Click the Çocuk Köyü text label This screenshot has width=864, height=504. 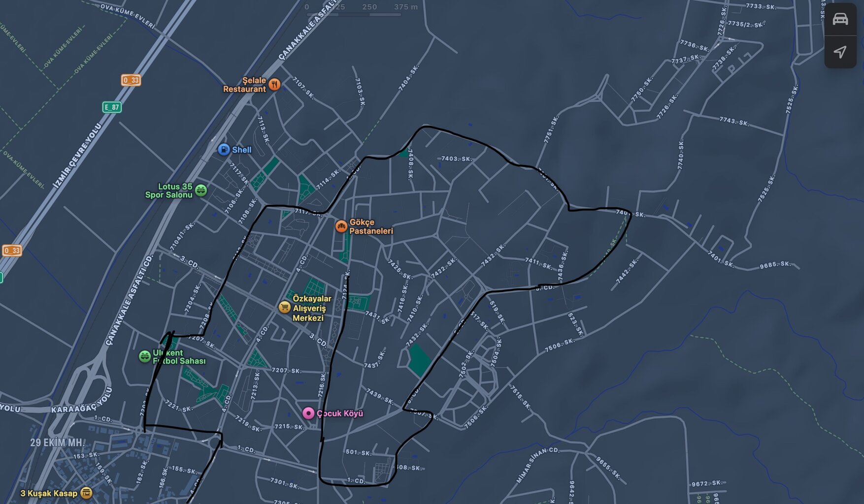pyautogui.click(x=340, y=413)
